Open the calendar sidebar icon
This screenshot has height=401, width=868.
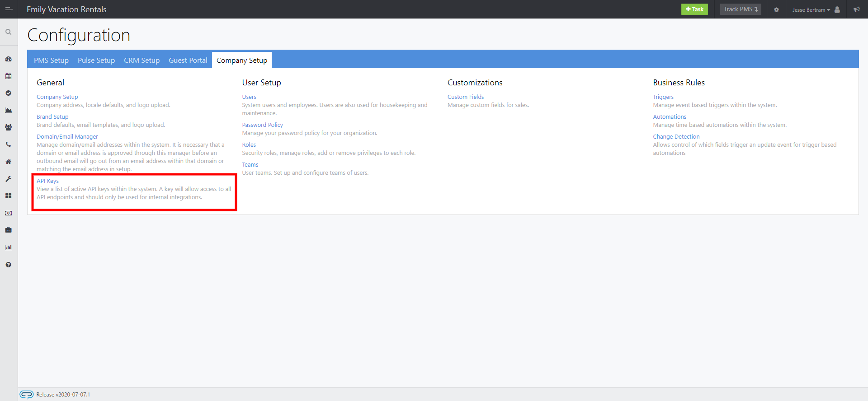pos(8,76)
